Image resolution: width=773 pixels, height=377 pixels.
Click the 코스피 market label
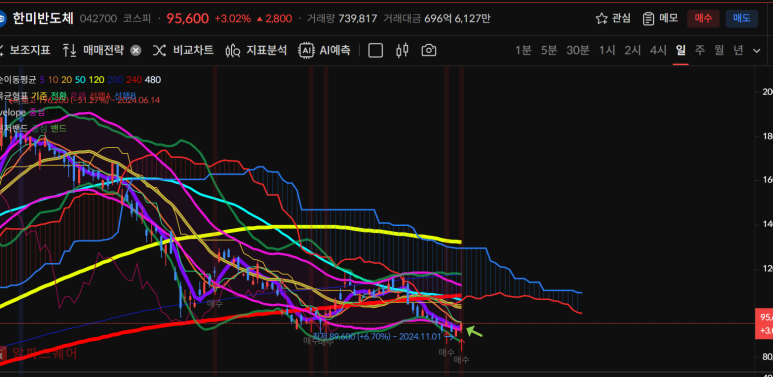(138, 19)
